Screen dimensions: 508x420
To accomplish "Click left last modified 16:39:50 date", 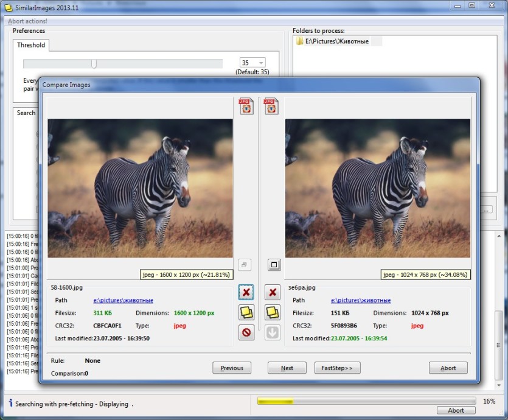I will pos(122,338).
